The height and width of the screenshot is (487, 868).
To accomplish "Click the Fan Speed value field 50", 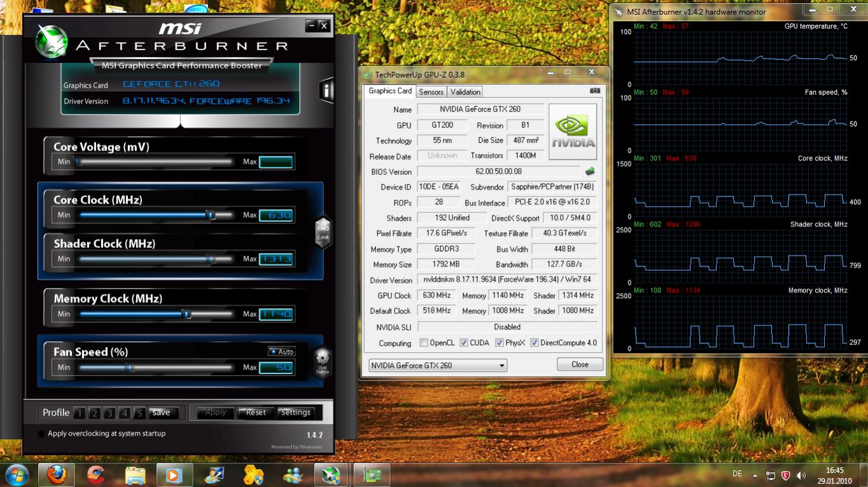I will pos(276,367).
